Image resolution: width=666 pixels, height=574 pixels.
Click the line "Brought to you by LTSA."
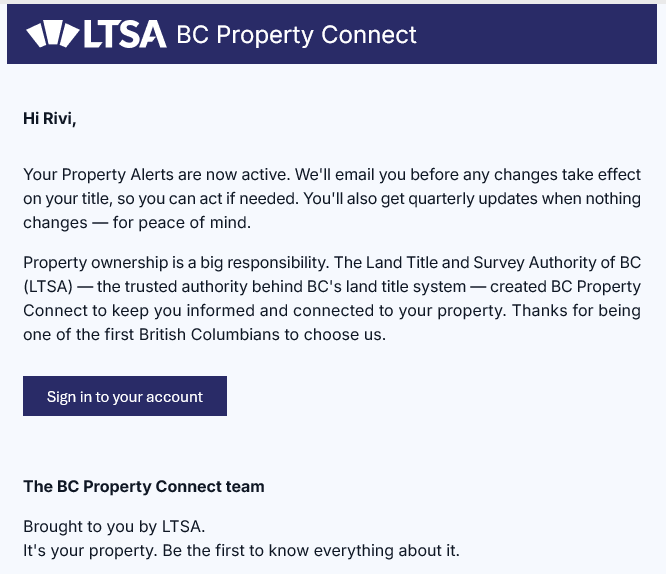(113, 526)
